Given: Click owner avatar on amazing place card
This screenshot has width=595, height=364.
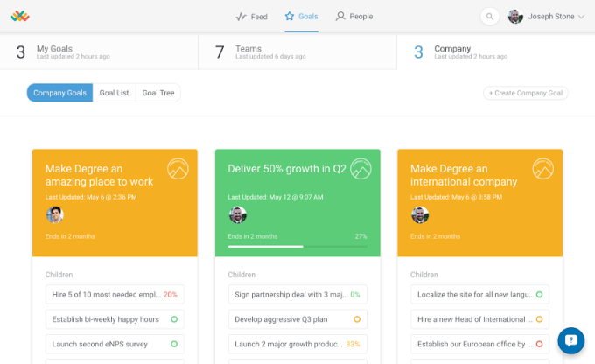Looking at the screenshot, I should click(55, 215).
